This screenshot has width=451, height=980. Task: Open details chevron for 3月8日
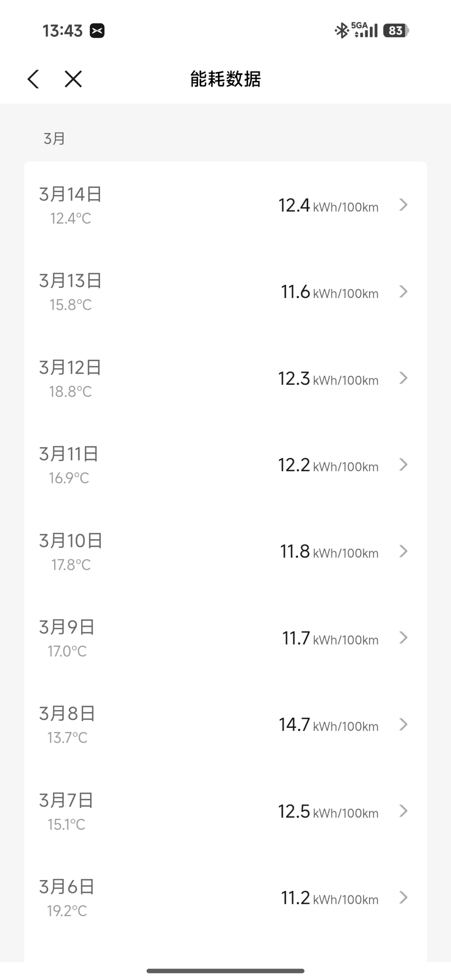pyautogui.click(x=403, y=725)
